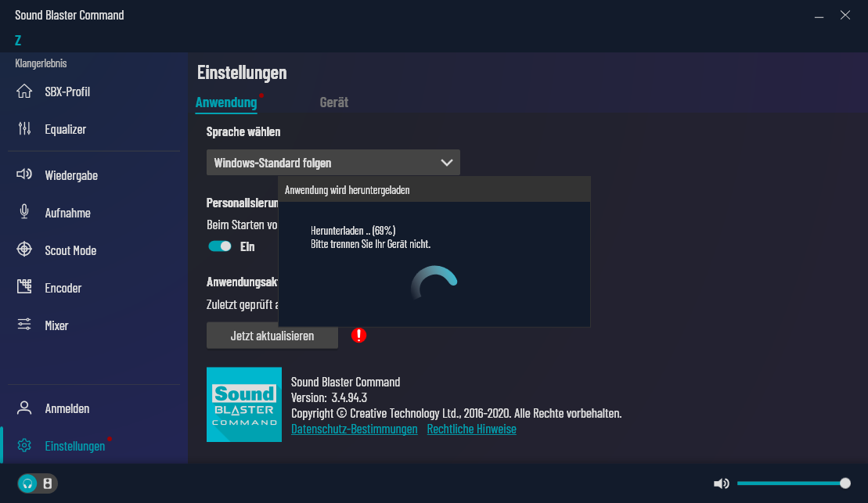Click the Scout Mode crosshair icon
This screenshot has height=503, width=868.
point(24,250)
